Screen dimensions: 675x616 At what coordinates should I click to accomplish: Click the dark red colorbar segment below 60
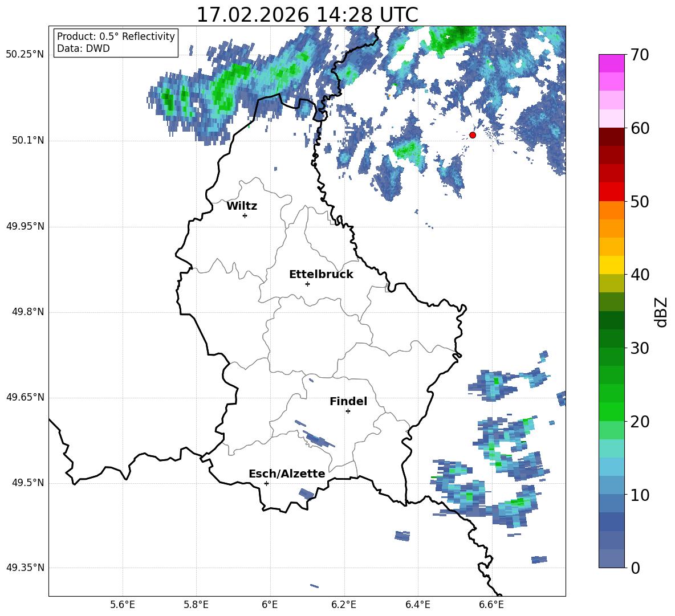612,136
